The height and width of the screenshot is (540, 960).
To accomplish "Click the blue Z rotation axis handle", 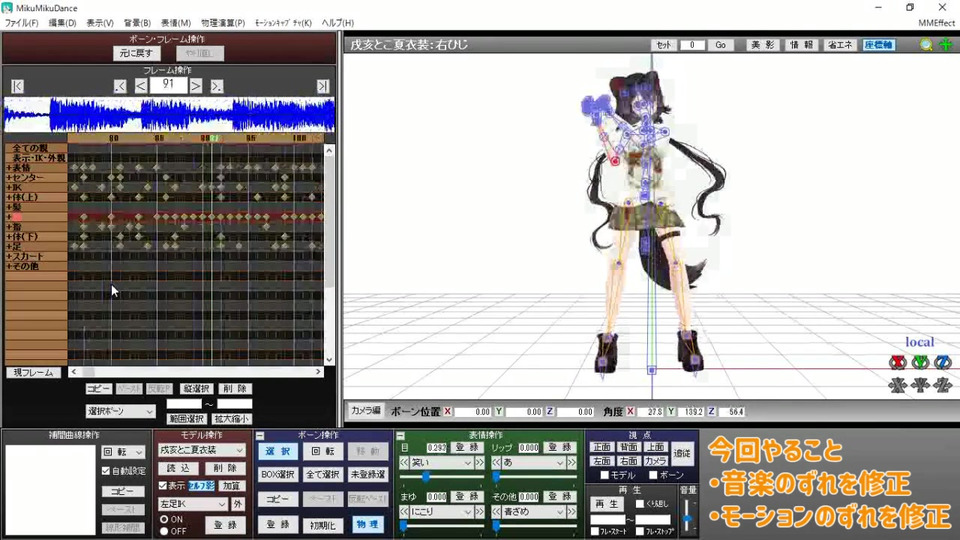I will (x=943, y=362).
